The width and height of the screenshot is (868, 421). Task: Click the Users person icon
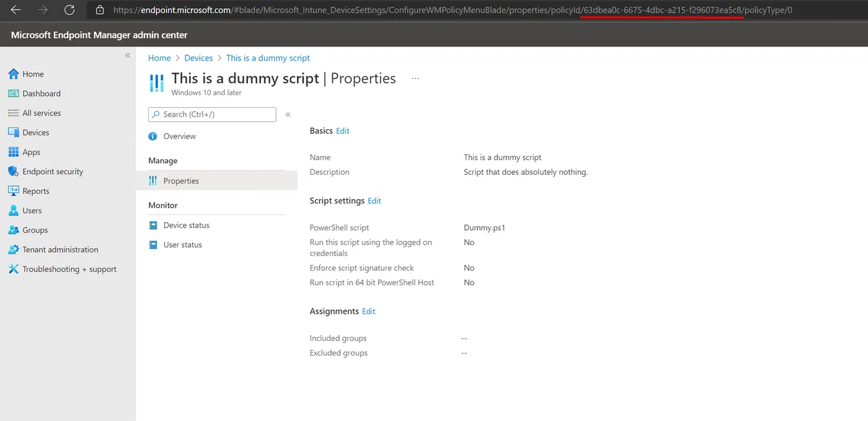pos(14,211)
